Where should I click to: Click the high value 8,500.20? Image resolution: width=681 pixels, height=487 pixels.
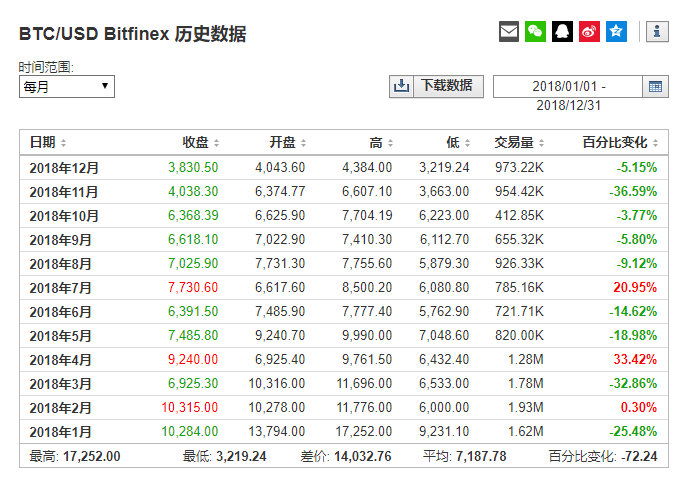367,287
